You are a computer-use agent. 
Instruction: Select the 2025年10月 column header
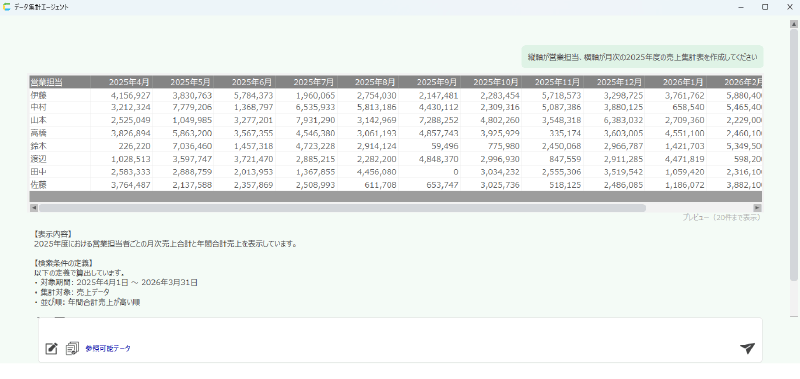tap(491, 82)
